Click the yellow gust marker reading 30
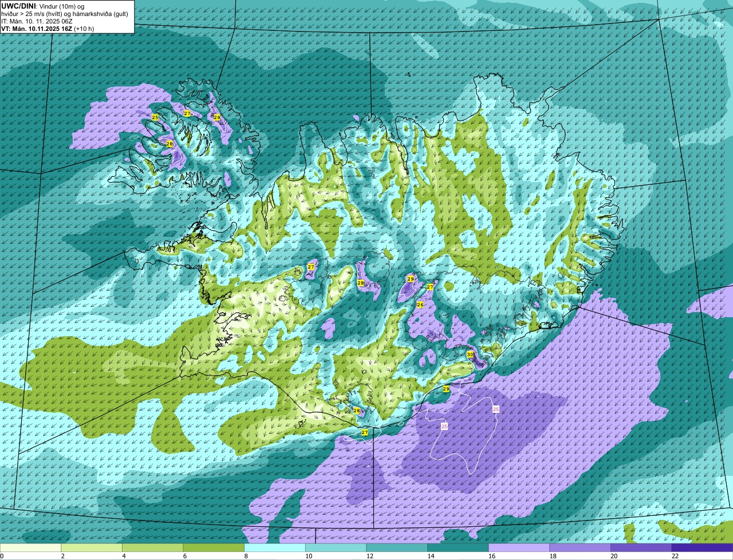733x560 pixels. click(x=470, y=355)
